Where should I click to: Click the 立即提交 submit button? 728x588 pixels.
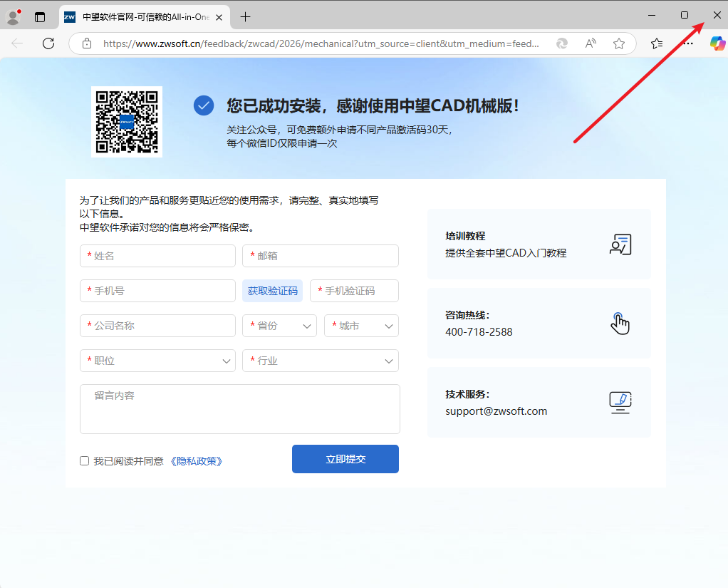tap(345, 458)
